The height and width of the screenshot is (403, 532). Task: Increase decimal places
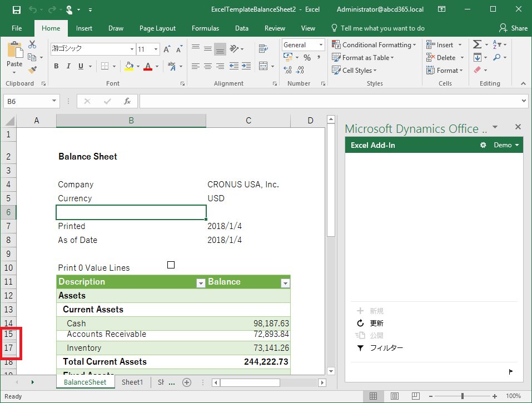pos(288,70)
